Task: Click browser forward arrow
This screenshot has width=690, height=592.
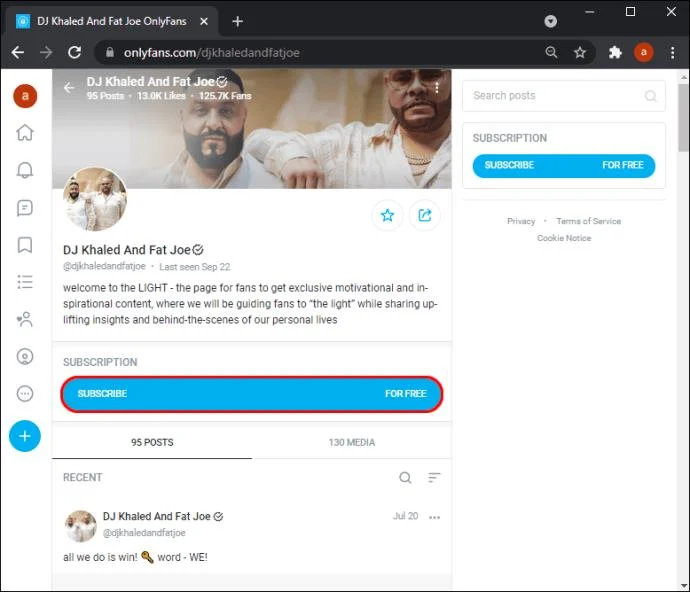Action: pyautogui.click(x=46, y=52)
